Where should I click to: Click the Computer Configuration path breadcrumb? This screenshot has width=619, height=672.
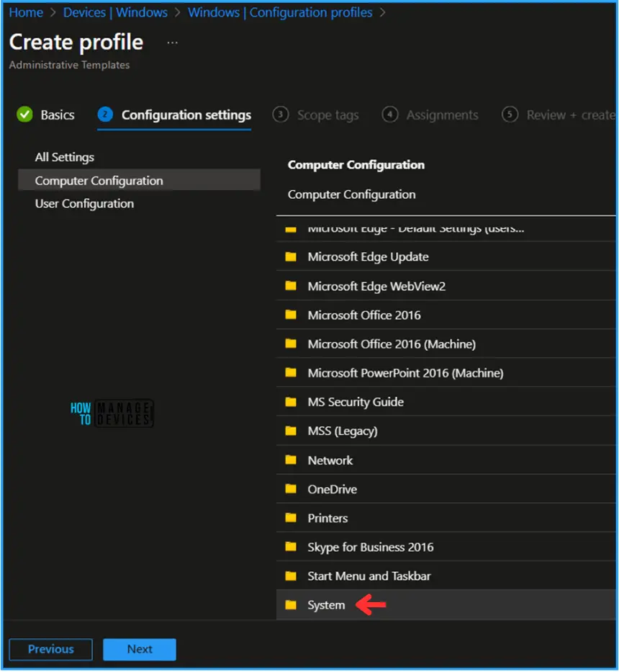click(x=352, y=194)
